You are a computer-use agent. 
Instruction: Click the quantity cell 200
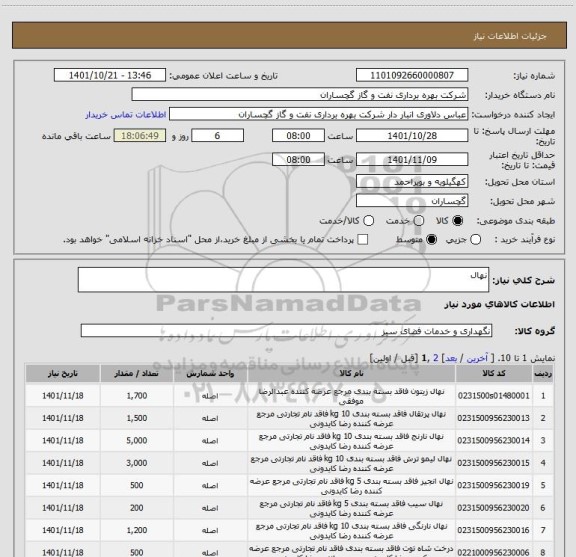[137, 508]
